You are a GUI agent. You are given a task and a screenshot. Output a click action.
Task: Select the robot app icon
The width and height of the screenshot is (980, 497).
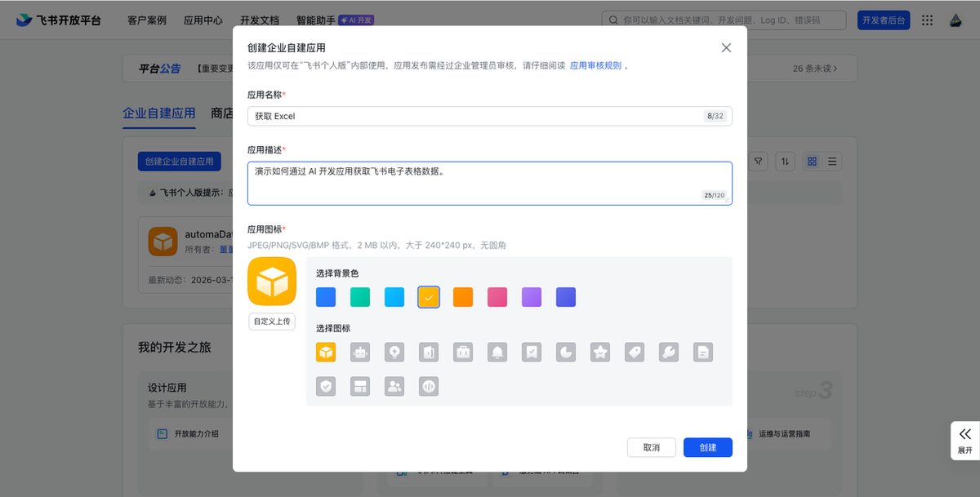360,352
